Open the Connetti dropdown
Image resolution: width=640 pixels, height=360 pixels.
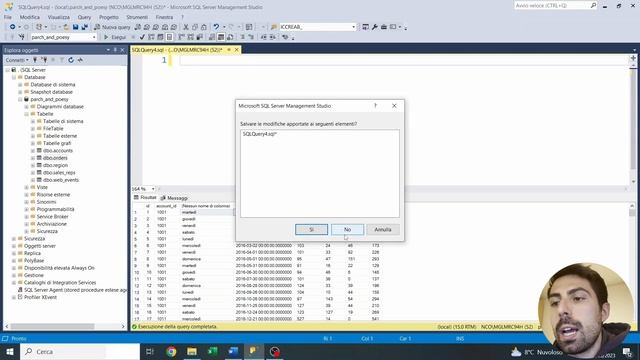(x=17, y=60)
